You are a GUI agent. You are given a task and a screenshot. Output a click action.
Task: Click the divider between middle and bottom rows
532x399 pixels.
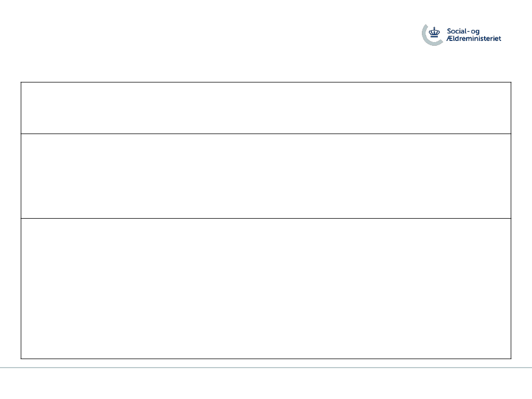[266, 218]
